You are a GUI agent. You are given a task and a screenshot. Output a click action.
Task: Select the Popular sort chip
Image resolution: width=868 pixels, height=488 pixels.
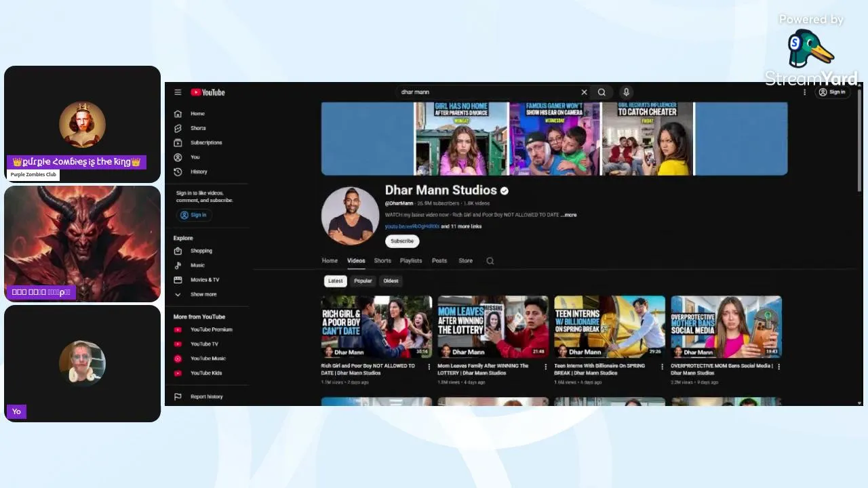click(363, 281)
